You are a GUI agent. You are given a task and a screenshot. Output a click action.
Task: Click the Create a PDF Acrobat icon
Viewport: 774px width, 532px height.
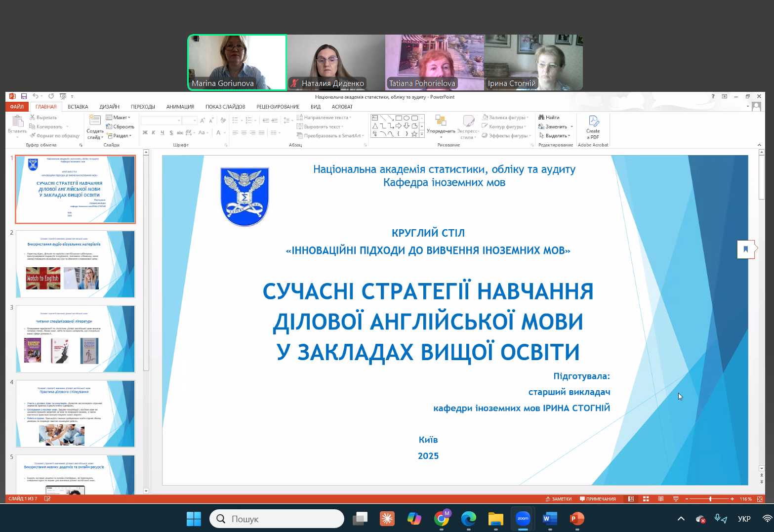(x=593, y=122)
